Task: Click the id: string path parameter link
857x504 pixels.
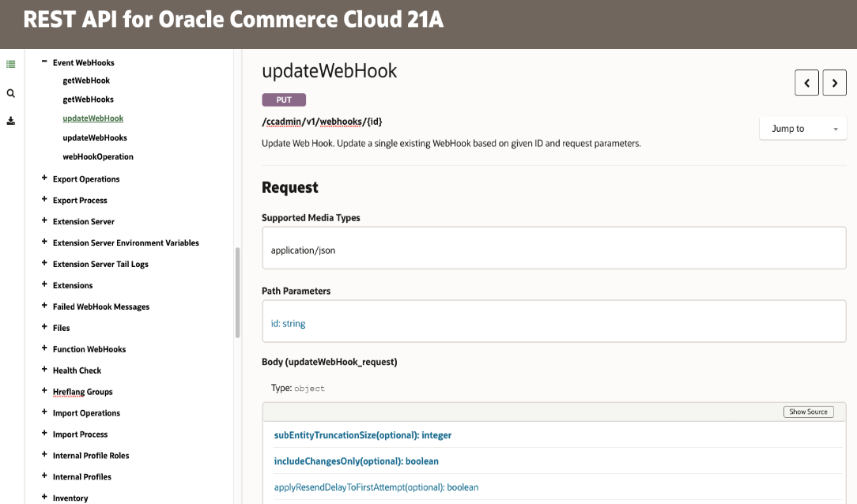Action: [x=288, y=323]
